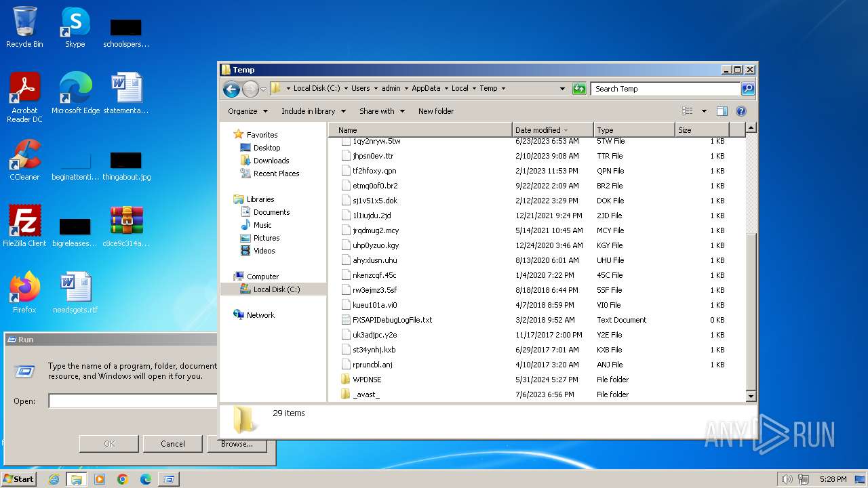
Task: Click the refresh button beside address bar
Action: 579,89
